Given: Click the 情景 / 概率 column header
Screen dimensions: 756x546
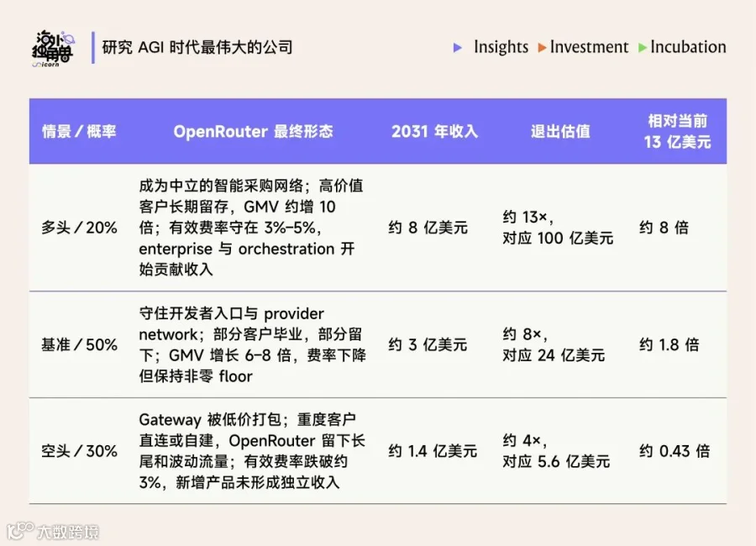Looking at the screenshot, I should coord(79,131).
